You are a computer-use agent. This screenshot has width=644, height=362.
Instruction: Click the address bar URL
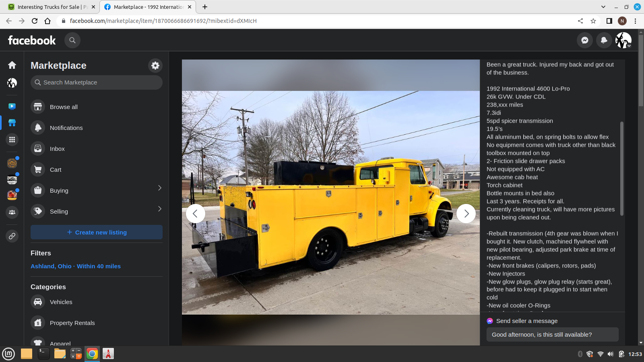[163, 21]
